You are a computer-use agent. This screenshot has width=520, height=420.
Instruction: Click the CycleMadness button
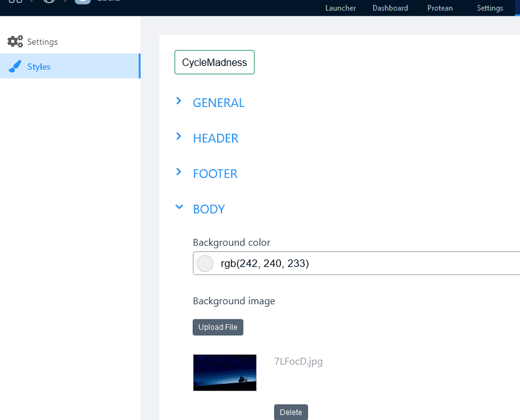coord(215,62)
